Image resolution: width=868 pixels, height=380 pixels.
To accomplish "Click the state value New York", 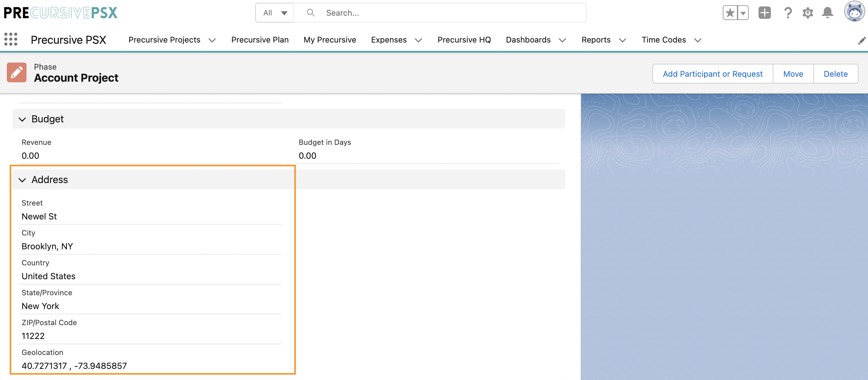I will click(40, 306).
